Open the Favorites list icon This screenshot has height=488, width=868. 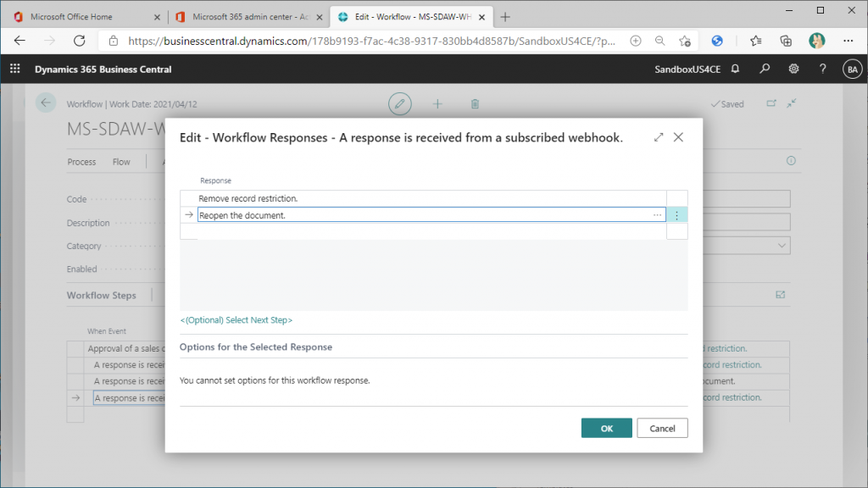click(755, 41)
